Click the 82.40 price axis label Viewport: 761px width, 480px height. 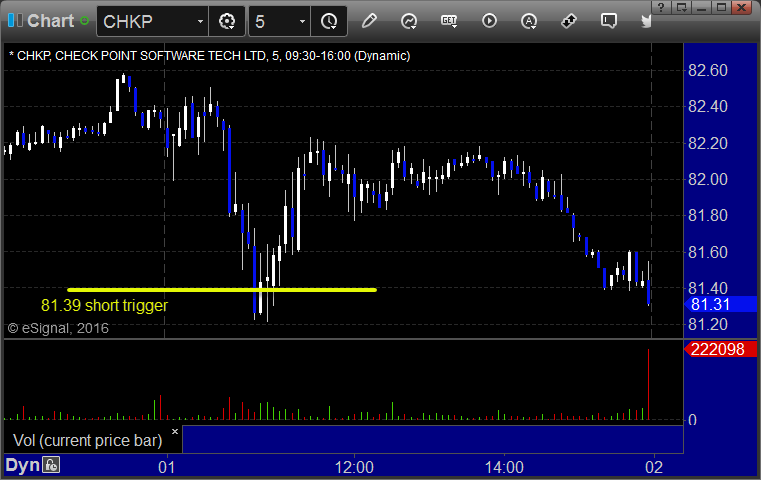(x=708, y=106)
